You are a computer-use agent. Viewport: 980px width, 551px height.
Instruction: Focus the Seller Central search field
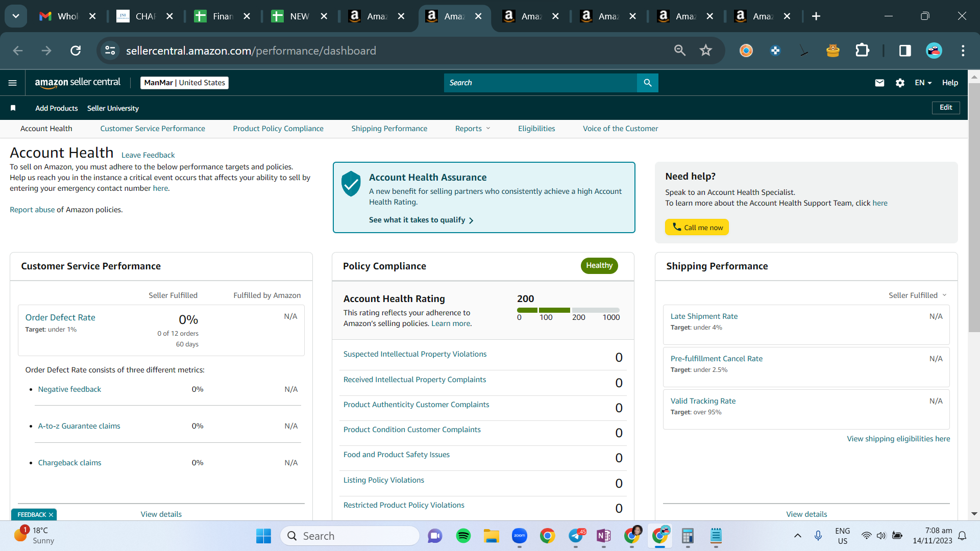(541, 83)
